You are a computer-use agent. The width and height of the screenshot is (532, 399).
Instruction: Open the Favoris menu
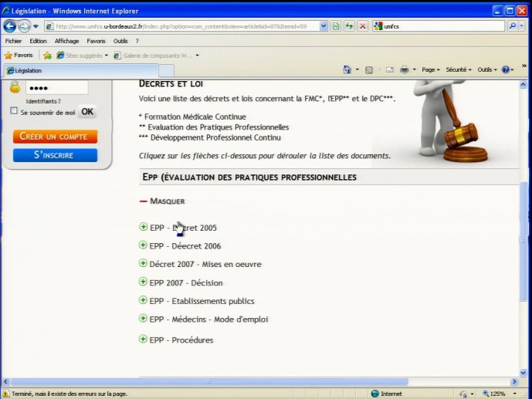[96, 41]
